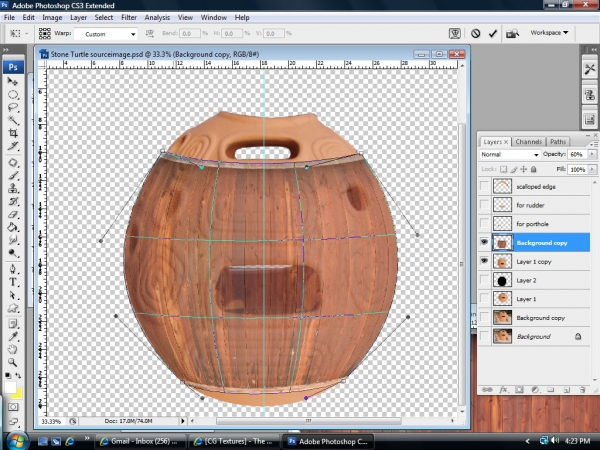Show the Layer 1 layer
This screenshot has height=450, width=600.
coord(484,299)
